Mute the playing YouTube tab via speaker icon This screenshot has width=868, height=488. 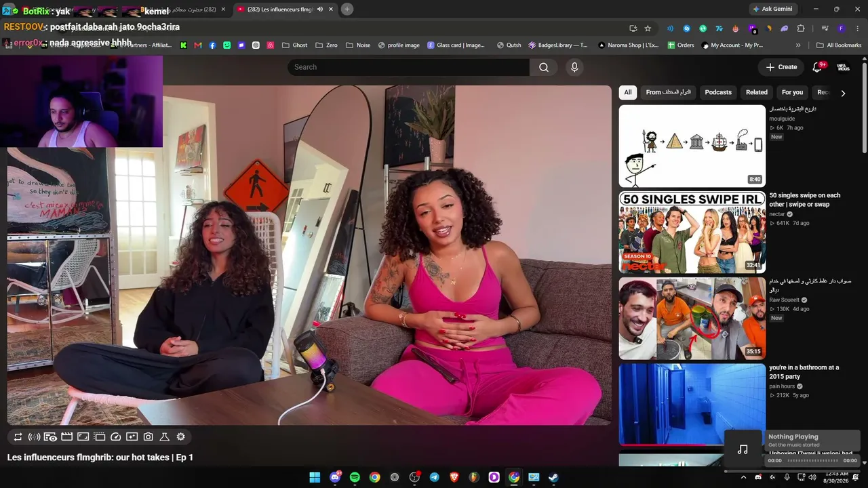pyautogui.click(x=320, y=9)
